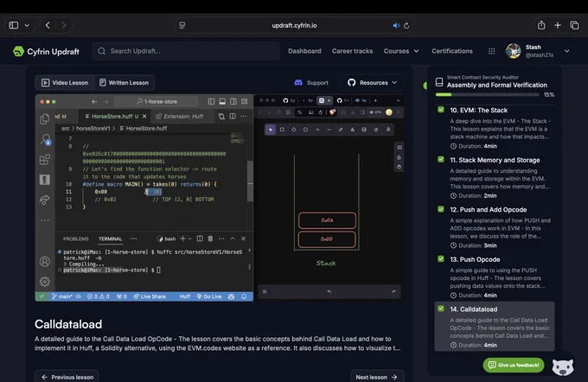The height and width of the screenshot is (382, 588).
Task: Open a new browser tab with plus icon
Action: pos(558,25)
